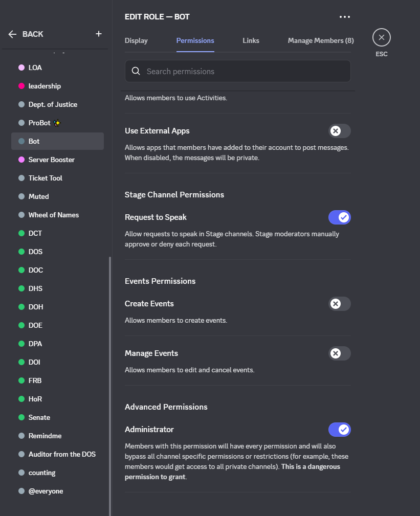Click the plus icon to create role
Viewport: 420px width, 516px height.
coord(99,34)
